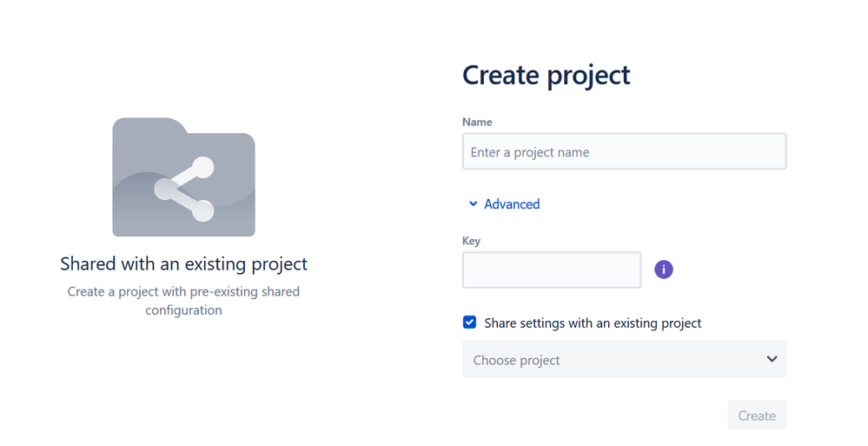Click the blue chevron next to Advanced
Image resolution: width=868 pixels, height=446 pixels.
point(474,204)
